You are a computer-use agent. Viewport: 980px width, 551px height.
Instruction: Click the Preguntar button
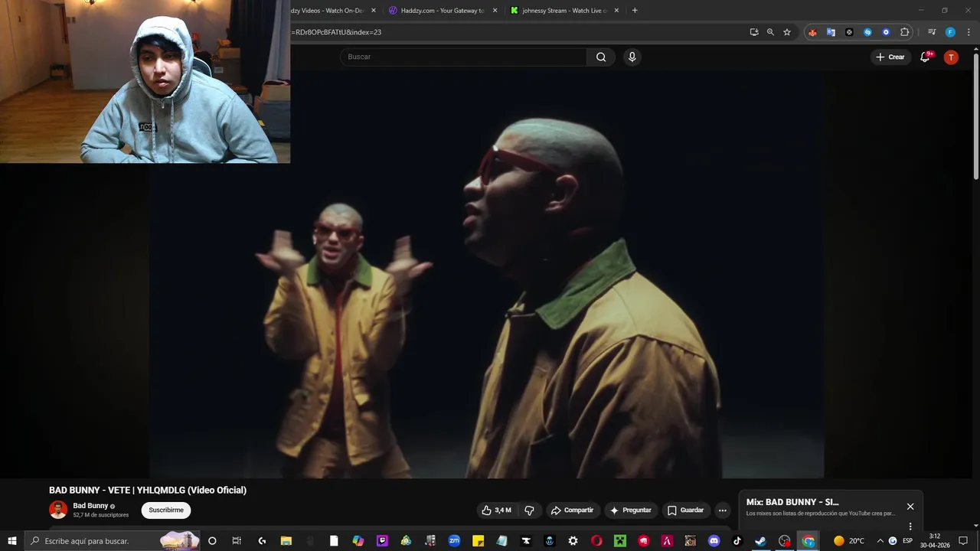630,510
